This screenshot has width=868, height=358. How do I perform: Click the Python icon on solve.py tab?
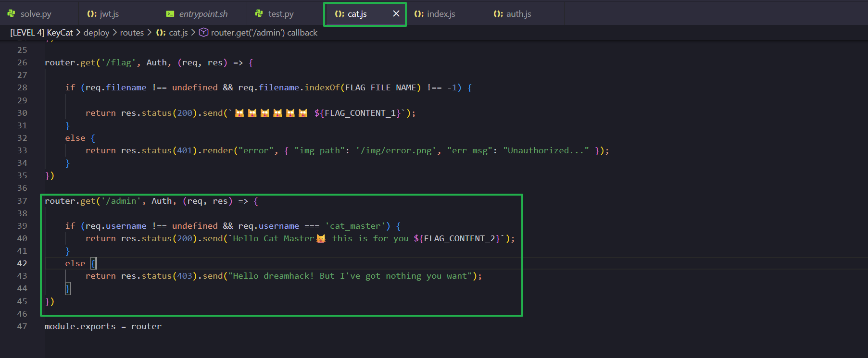tap(11, 13)
